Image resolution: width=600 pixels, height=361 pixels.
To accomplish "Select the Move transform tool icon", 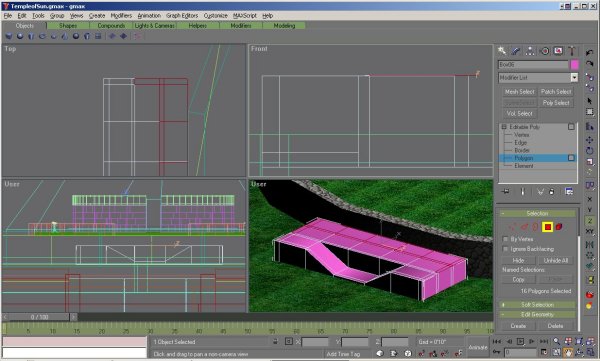I will [x=589, y=140].
